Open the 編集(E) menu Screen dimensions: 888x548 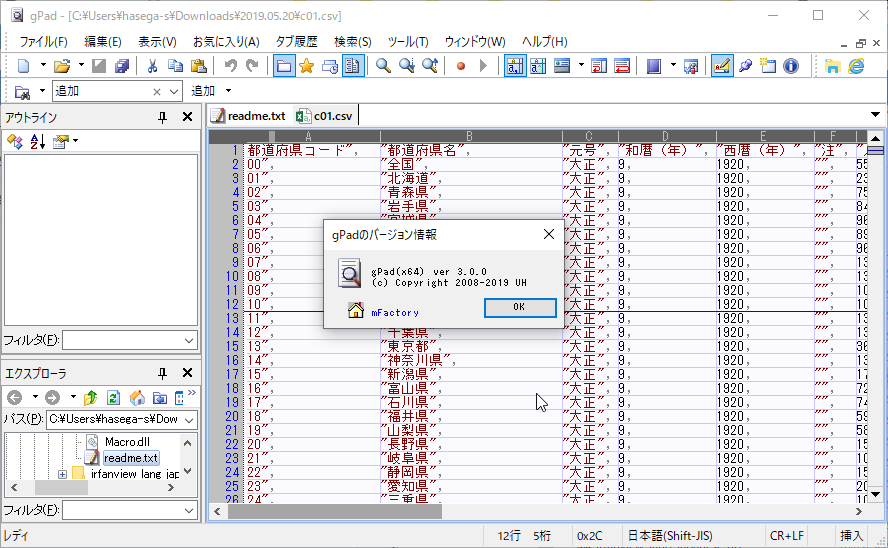[103, 42]
